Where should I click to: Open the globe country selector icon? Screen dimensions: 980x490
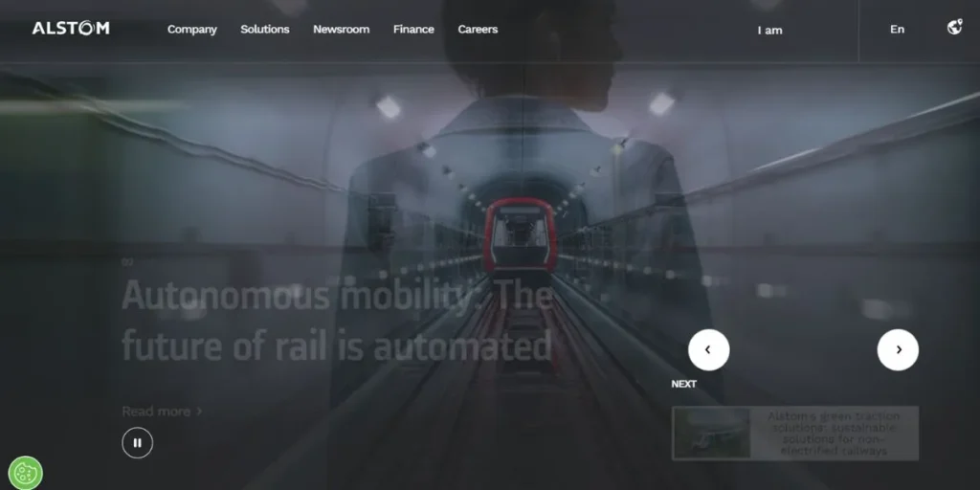954,28
